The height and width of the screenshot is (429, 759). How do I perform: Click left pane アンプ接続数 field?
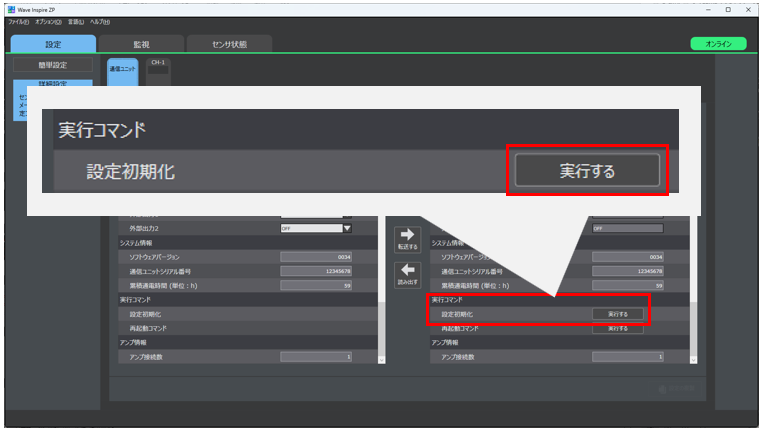point(316,357)
